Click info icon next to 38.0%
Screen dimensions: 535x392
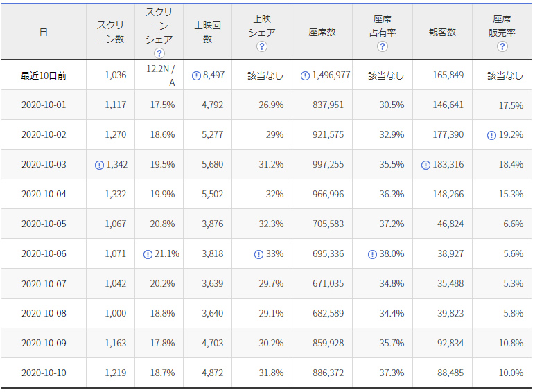373,254
